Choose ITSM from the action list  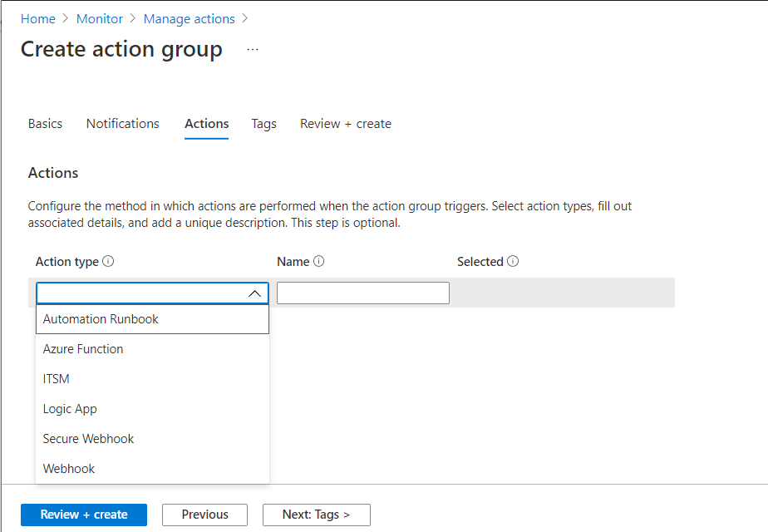(152, 379)
